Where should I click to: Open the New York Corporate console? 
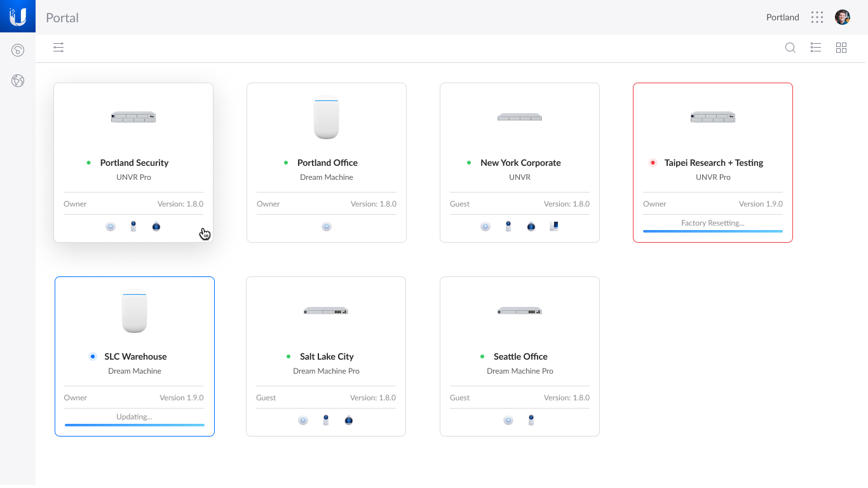[520, 163]
